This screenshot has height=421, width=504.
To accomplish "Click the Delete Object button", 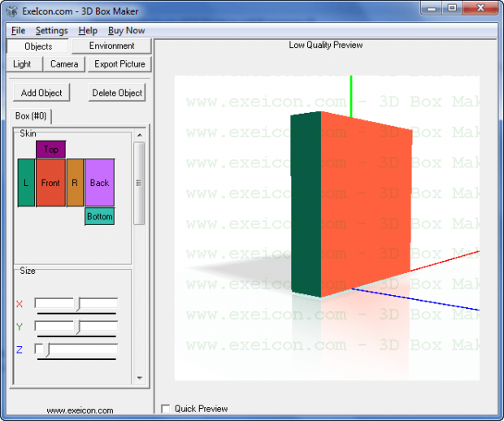I will 117,93.
